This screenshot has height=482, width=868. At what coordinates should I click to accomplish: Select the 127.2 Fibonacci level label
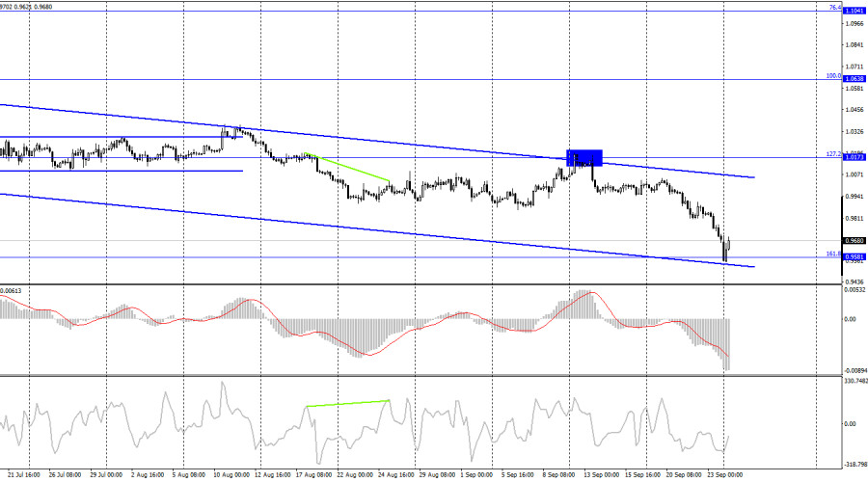click(x=833, y=154)
